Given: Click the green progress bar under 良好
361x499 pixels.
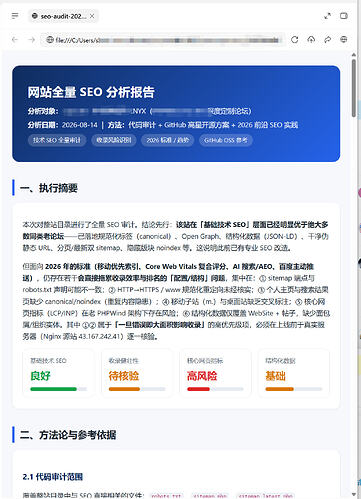Looking at the screenshot, I should (53, 389).
